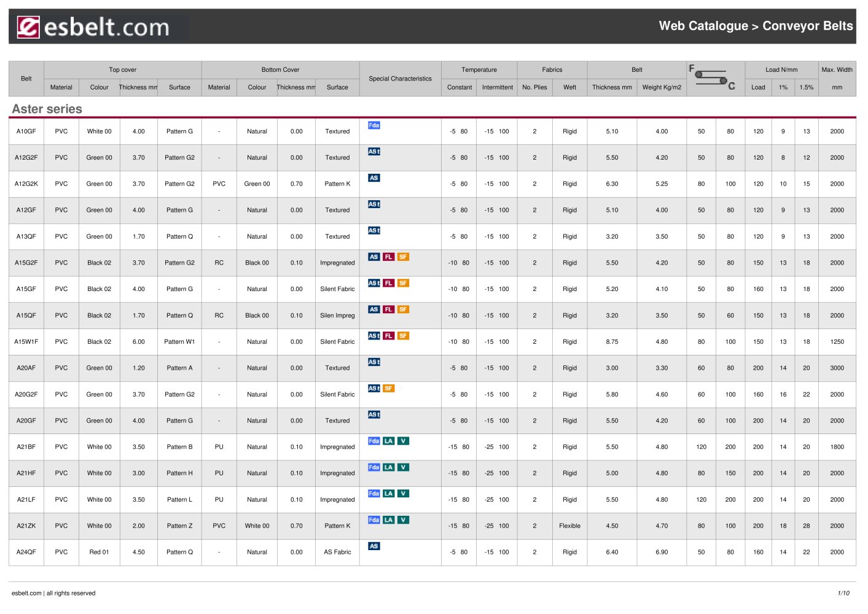
Task: Click the Conveyor Belts breadcrumb
Action: pyautogui.click(x=807, y=26)
